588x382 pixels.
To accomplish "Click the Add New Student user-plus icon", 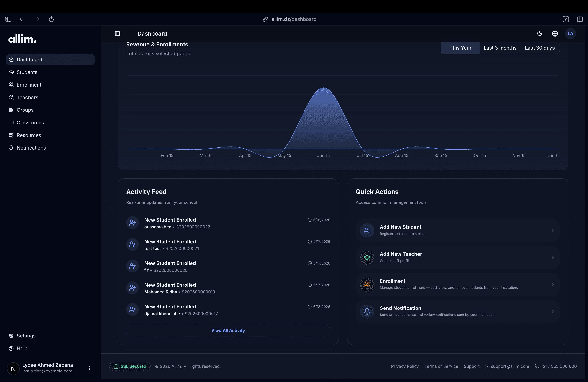I will coord(367,230).
